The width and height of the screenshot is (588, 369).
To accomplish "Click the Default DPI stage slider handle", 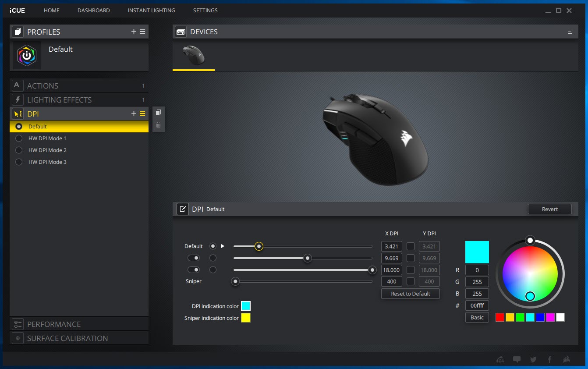I will pos(259,246).
